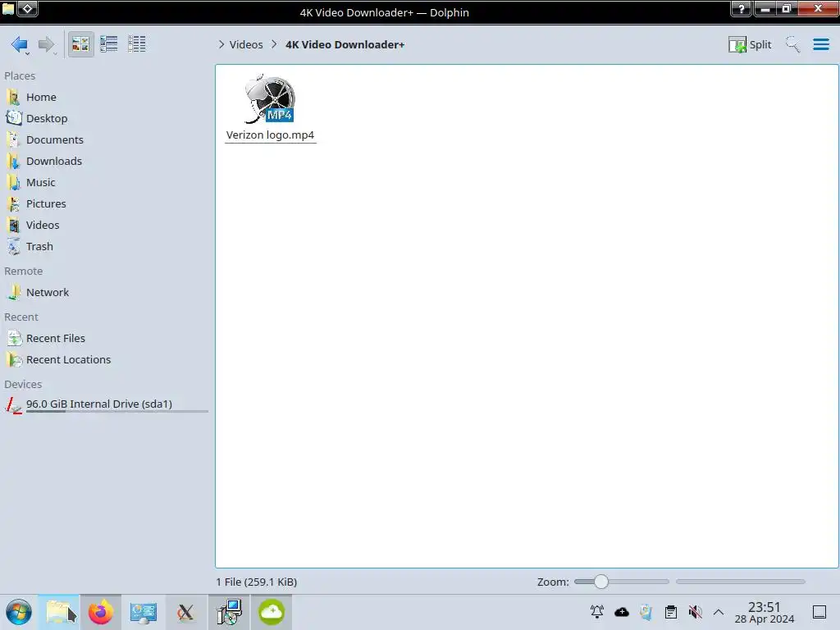Image resolution: width=840 pixels, height=630 pixels.
Task: Open 4K Video Downloader+ green cloud icon
Action: tap(272, 612)
